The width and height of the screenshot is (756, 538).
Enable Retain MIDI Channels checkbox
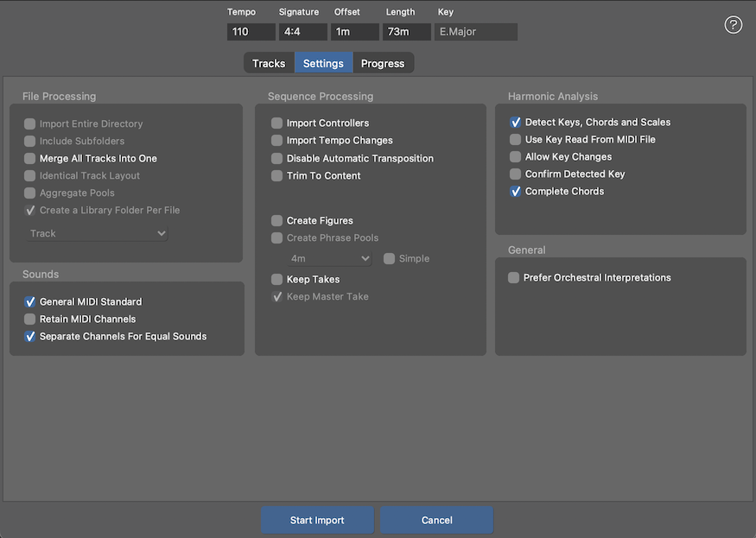[x=30, y=320]
